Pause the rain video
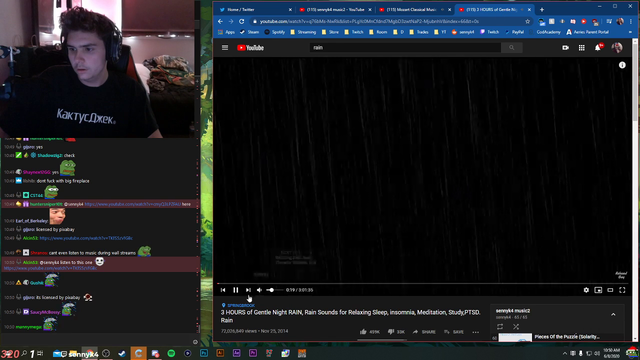Viewport: 640px width, 360px height. click(236, 290)
